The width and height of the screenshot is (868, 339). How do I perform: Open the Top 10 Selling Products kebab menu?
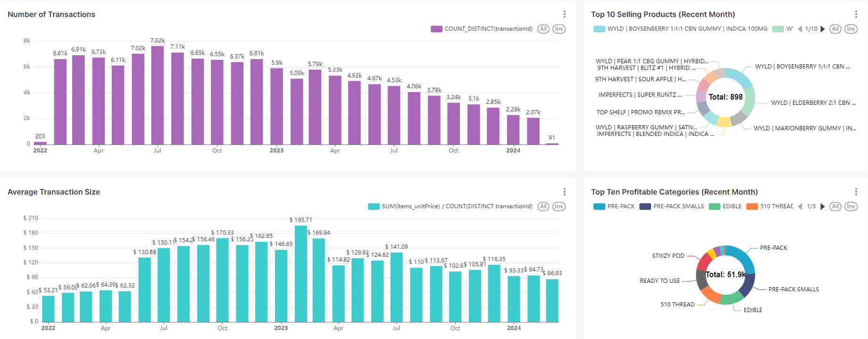point(856,14)
